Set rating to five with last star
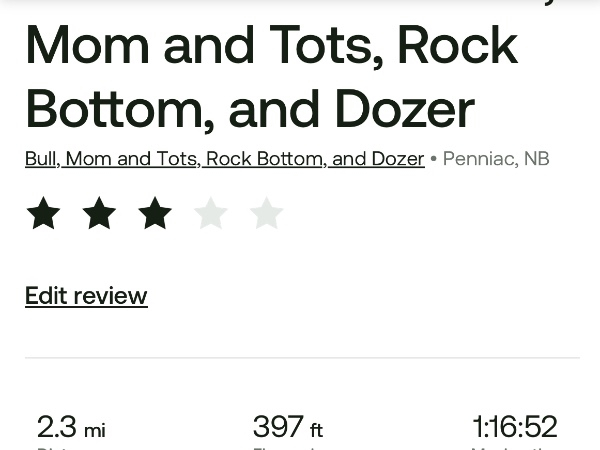The image size is (600, 450). (266, 213)
